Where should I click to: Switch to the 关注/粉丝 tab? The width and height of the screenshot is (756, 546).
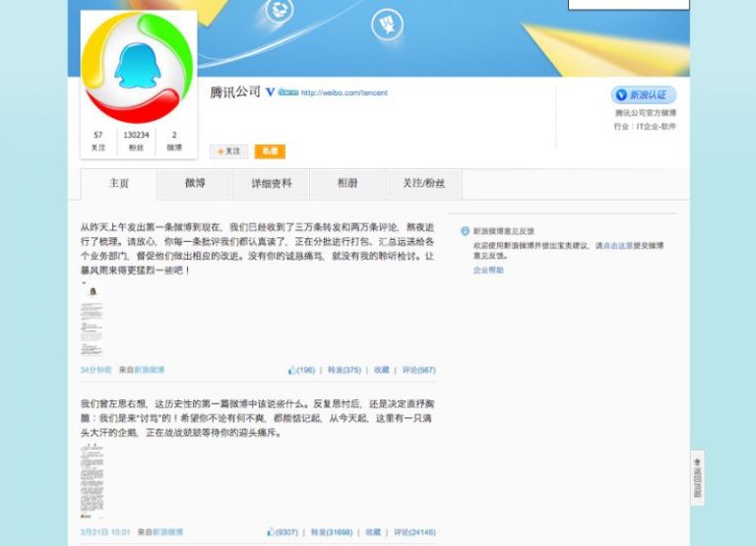pos(424,184)
